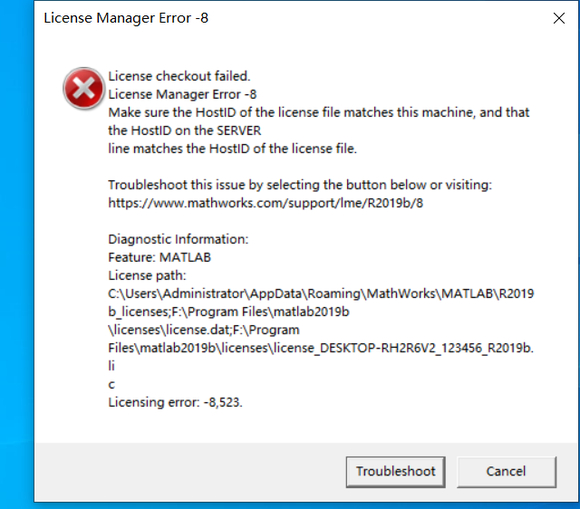Click the red error X icon
Screen dimensions: 580x509
coord(84,88)
